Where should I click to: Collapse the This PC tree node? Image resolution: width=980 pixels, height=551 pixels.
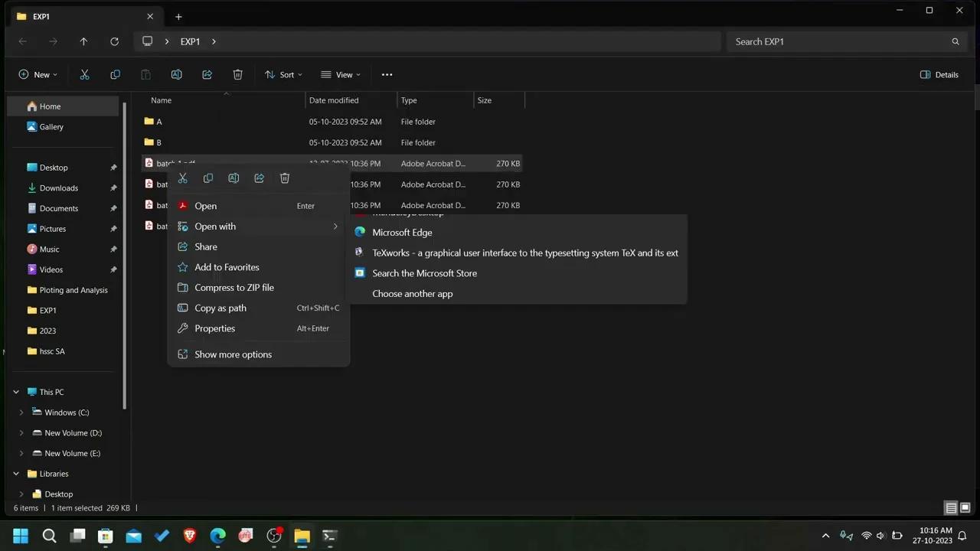[16, 392]
